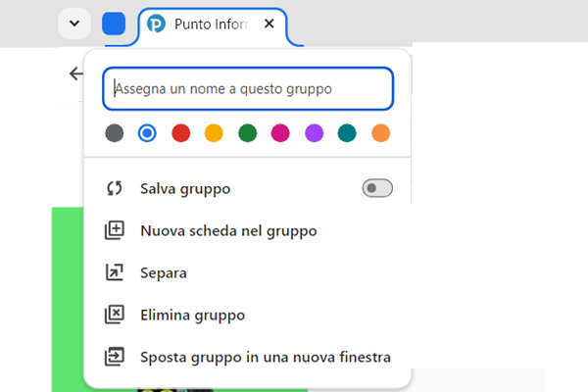Viewport: 588px width, 392px height.
Task: Click the move group to window icon
Action: 115,357
